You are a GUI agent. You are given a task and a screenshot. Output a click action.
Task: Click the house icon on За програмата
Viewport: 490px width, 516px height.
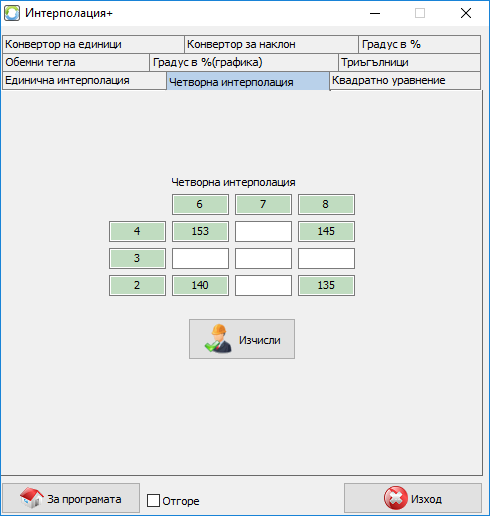[31, 498]
